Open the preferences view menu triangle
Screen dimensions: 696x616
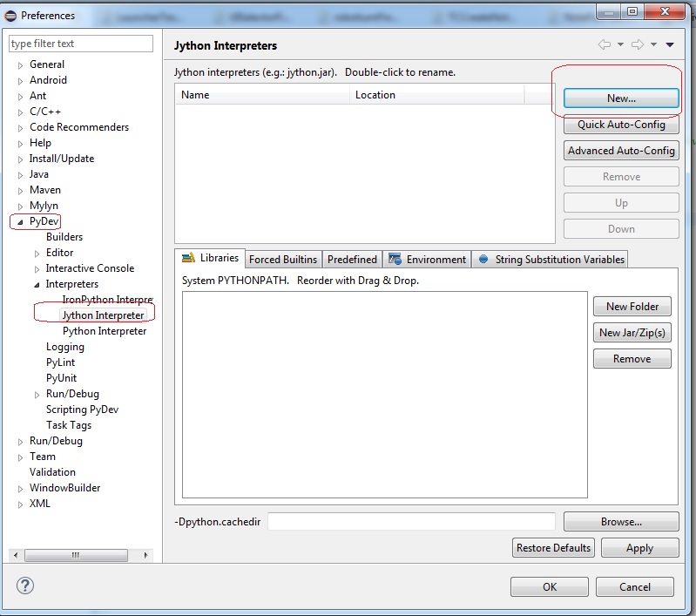pos(670,44)
